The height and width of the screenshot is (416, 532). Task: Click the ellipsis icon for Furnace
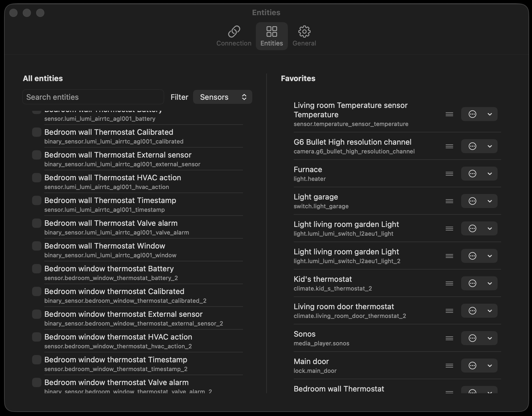pyautogui.click(x=472, y=174)
